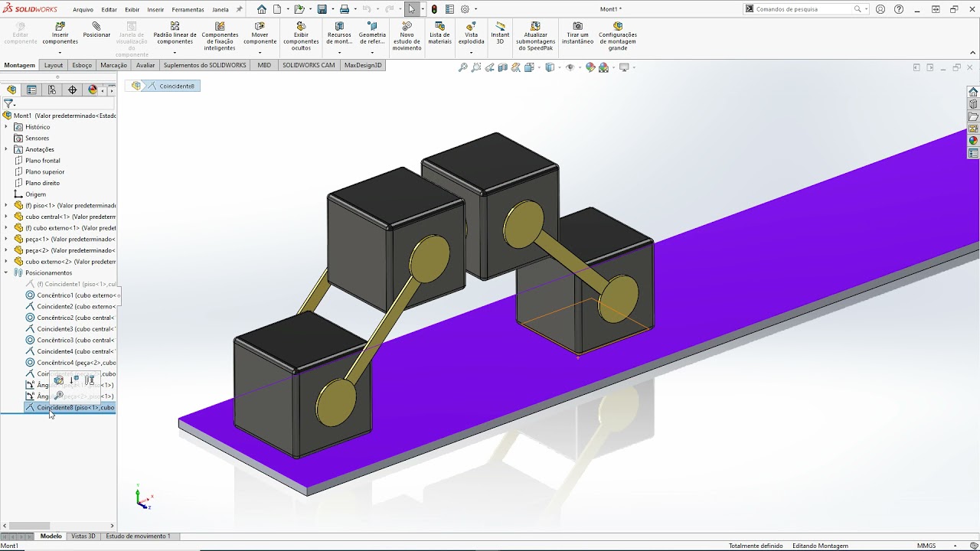Select the Posicionar mate tool
Viewport: 980px width, 551px height.
point(96,31)
